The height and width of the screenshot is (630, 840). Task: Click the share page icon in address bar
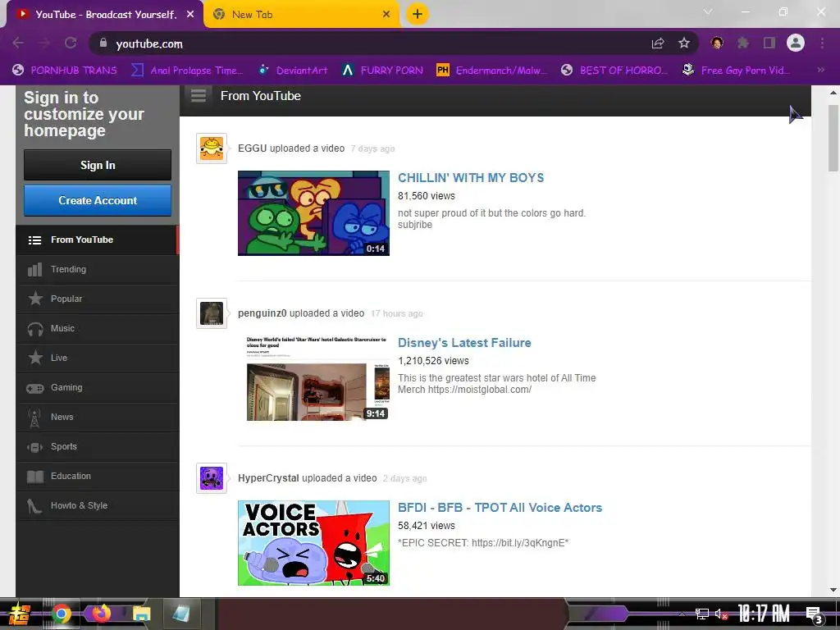(x=658, y=43)
